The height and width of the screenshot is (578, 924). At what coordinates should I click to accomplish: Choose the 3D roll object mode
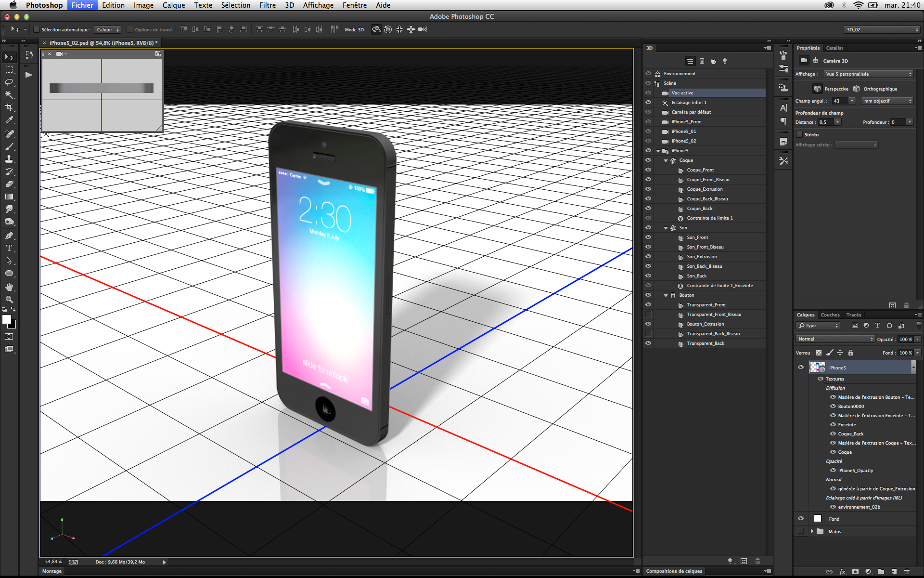(388, 29)
